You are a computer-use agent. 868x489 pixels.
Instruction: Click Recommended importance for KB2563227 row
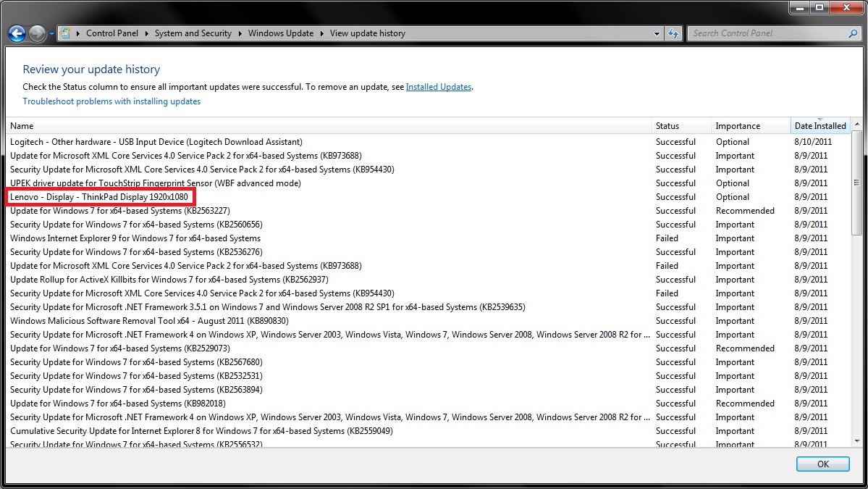click(x=744, y=211)
